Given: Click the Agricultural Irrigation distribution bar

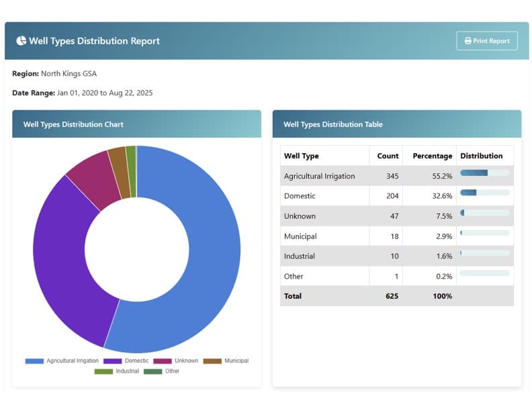Looking at the screenshot, I should pyautogui.click(x=484, y=173).
